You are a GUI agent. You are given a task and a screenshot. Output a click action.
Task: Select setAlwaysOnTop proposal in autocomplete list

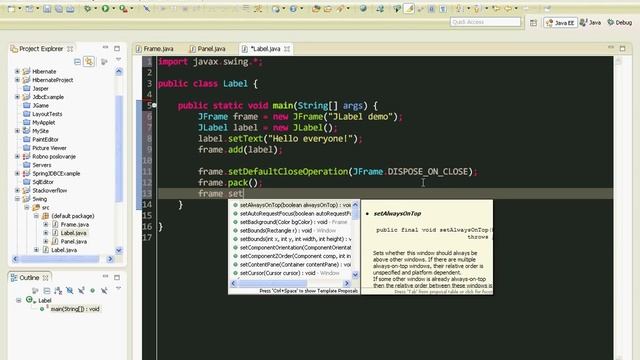pos(291,205)
